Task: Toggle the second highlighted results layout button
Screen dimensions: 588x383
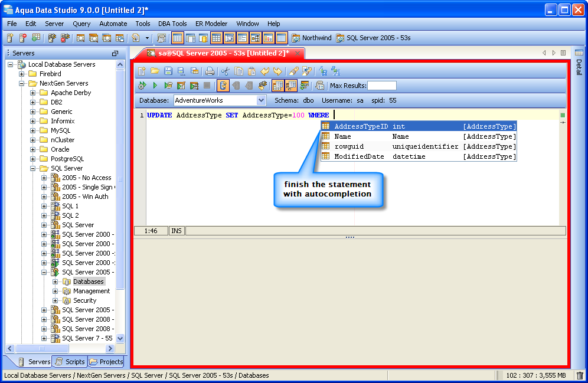Action: [x=291, y=86]
